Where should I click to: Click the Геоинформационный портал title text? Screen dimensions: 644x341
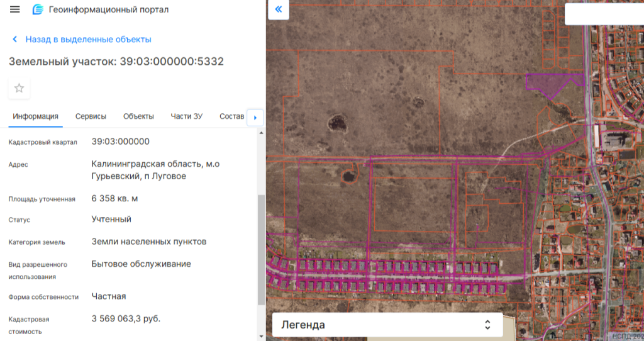point(108,9)
